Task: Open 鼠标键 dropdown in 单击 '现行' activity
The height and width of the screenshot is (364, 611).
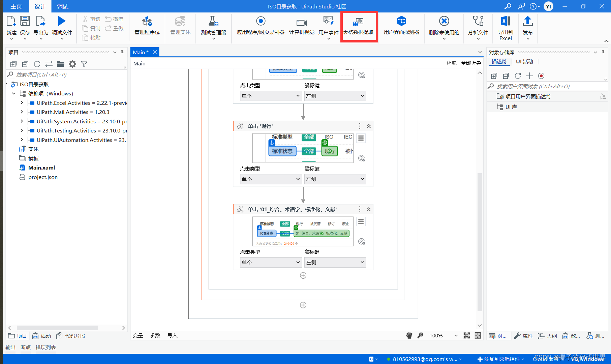Action: pyautogui.click(x=335, y=179)
